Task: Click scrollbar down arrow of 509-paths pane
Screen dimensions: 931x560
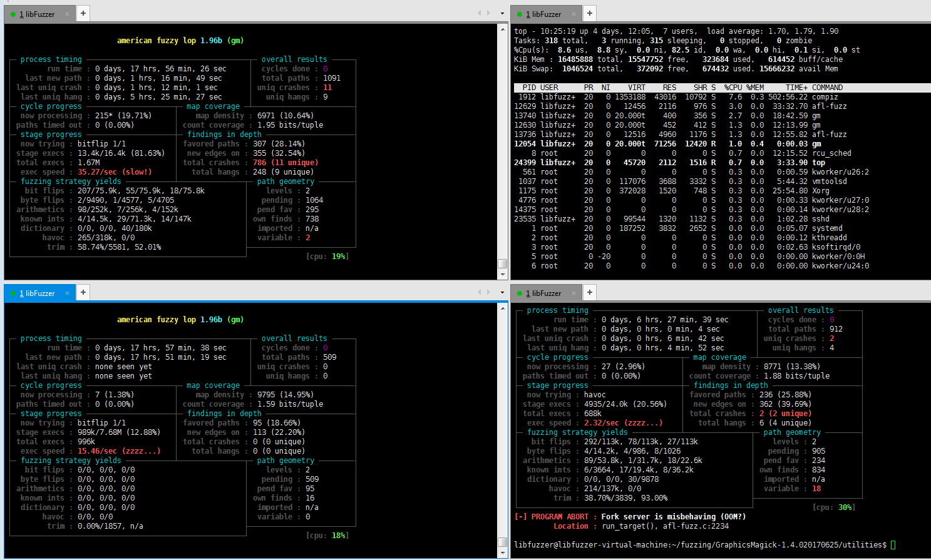Action: point(503,553)
